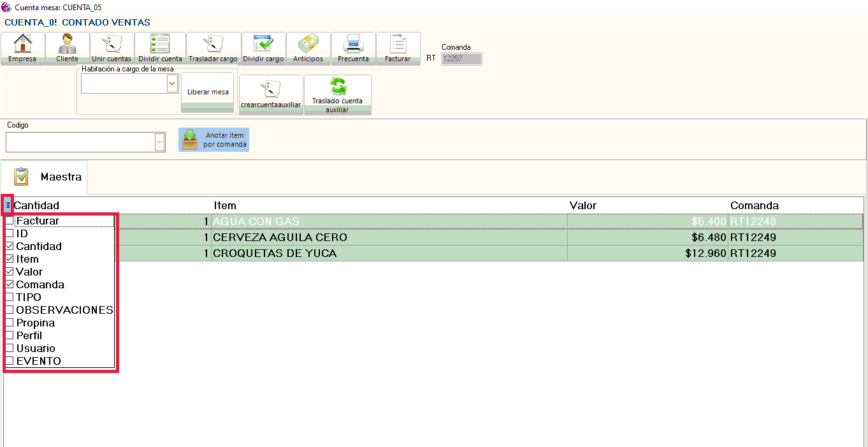This screenshot has height=447, width=868.
Task: Collapse the column chooser grid button
Action: pyautogui.click(x=8, y=205)
